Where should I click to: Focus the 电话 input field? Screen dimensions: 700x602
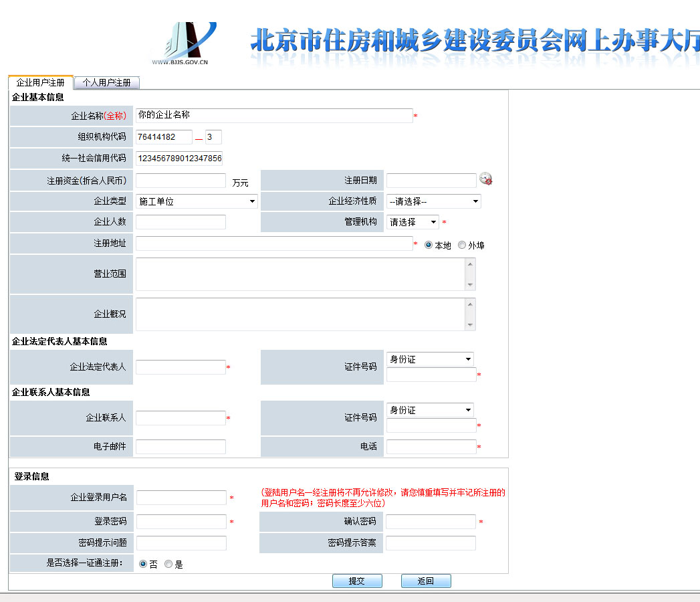[x=431, y=447]
